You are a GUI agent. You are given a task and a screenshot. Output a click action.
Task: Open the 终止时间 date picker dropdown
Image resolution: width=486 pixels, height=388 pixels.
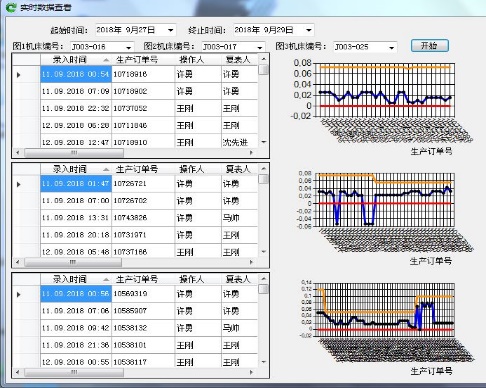click(309, 30)
